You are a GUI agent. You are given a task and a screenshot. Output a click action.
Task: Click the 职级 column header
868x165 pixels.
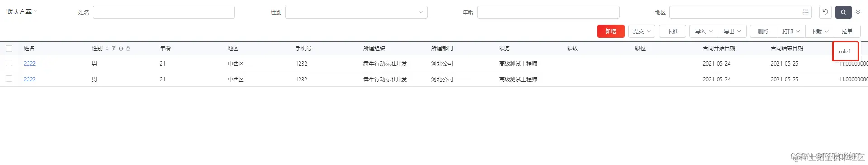pyautogui.click(x=572, y=48)
